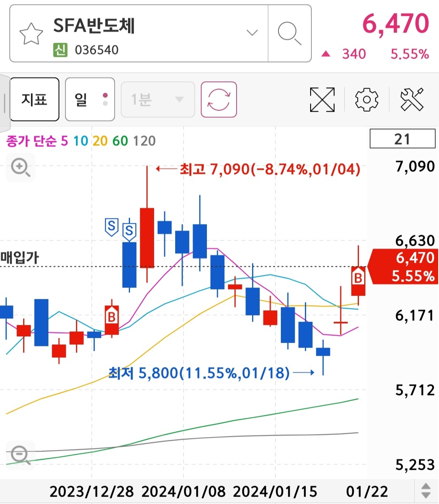
Task: Click the 5,712 price axis label
Action: pyautogui.click(x=415, y=390)
